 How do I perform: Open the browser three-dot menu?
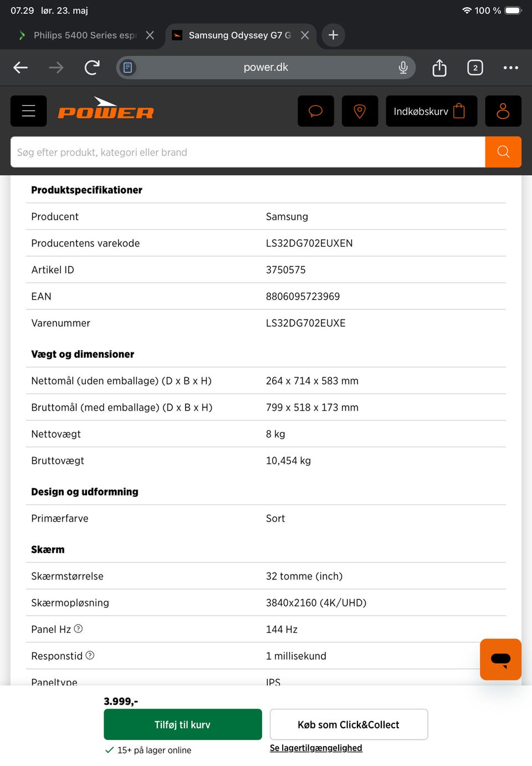(510, 68)
